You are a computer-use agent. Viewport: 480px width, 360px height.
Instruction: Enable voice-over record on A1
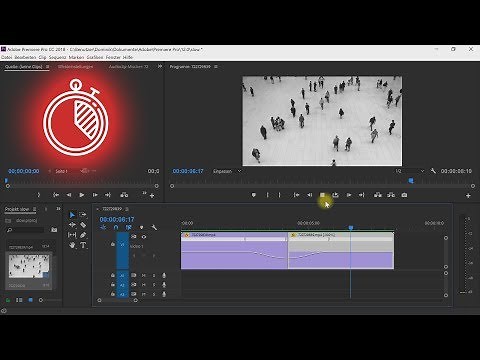pyautogui.click(x=164, y=276)
